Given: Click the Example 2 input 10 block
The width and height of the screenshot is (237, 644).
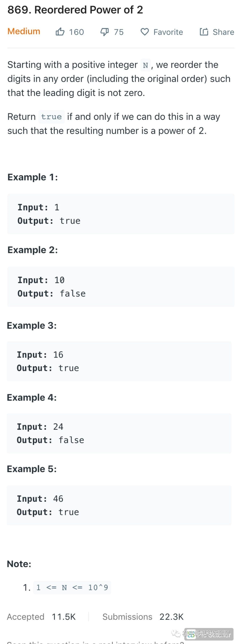Looking at the screenshot, I should click(x=121, y=287).
